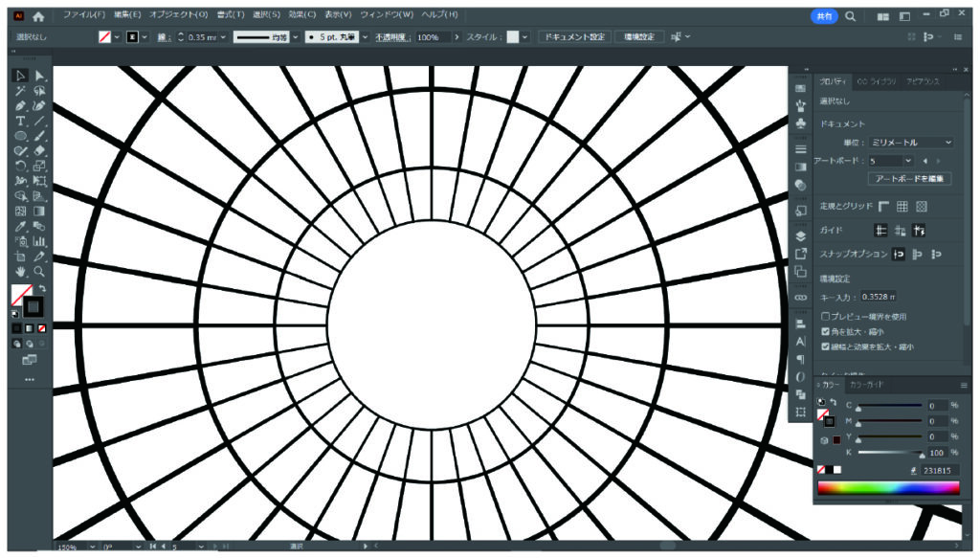Open the 5 pt. 丸筆 brush dropdown
The height and width of the screenshot is (558, 980).
[366, 37]
